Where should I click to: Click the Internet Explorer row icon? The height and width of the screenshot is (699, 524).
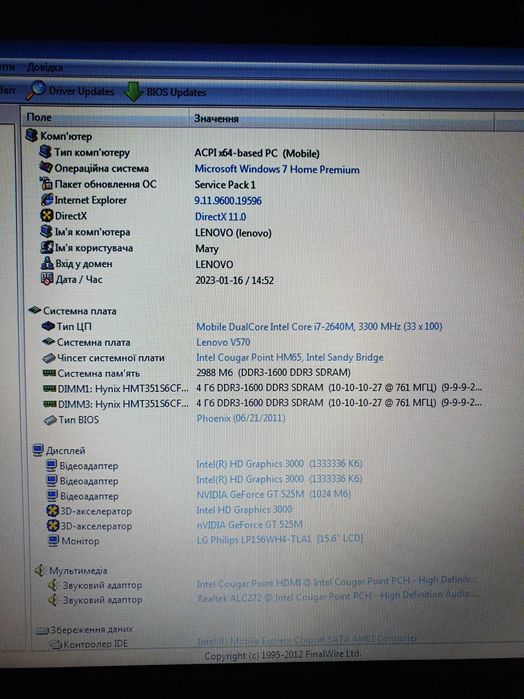[47, 200]
